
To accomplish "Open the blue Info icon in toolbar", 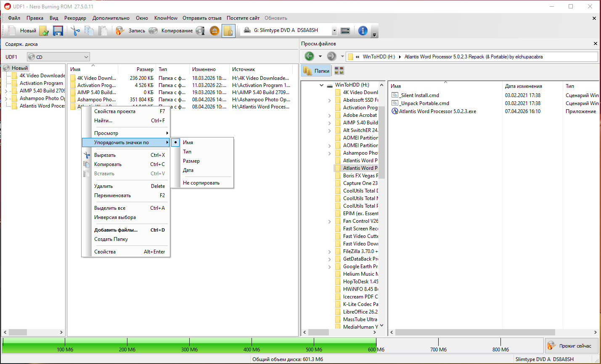I will tap(363, 31).
